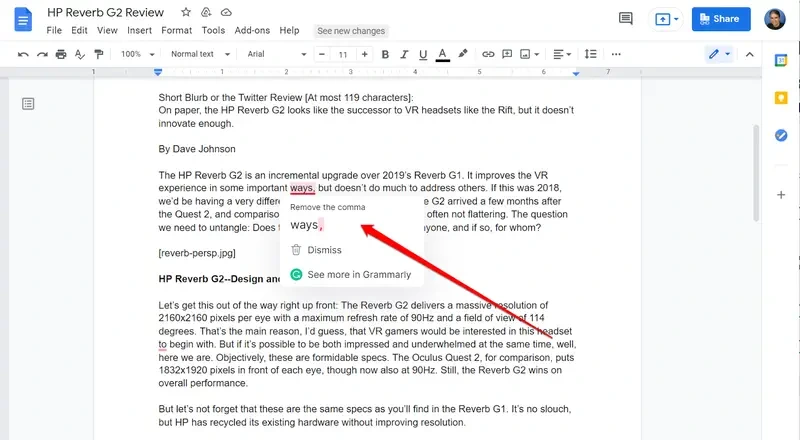
Task: Click the 'By Dave Johnson' byline
Action: [x=197, y=149]
